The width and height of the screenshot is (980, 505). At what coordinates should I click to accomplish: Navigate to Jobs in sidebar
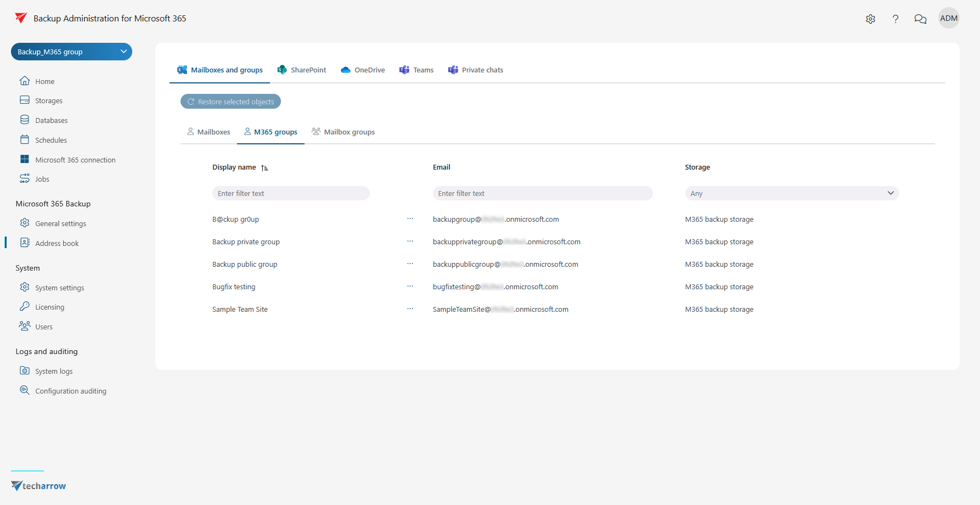click(x=42, y=179)
